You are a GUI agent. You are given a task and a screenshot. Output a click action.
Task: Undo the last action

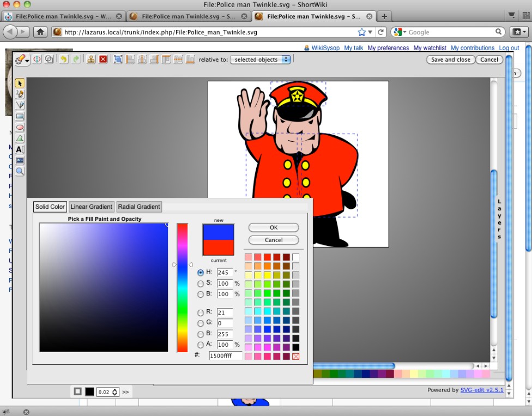point(63,59)
